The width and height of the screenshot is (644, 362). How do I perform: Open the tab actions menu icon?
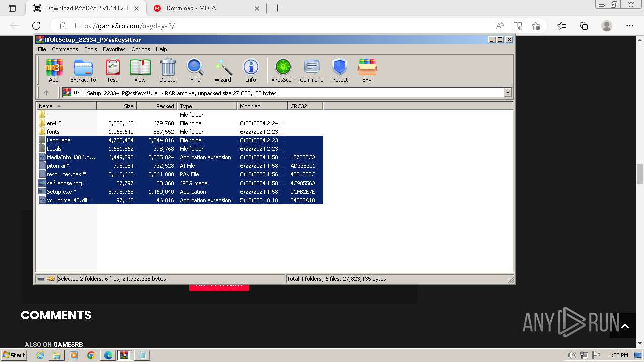coord(12,8)
